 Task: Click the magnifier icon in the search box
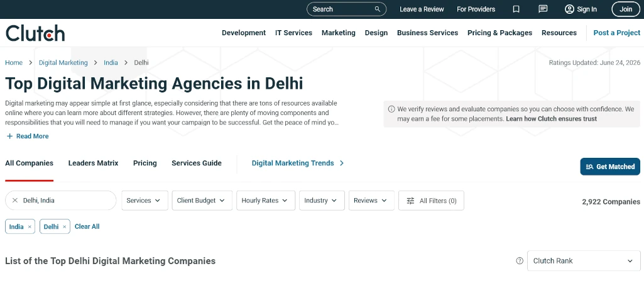(x=378, y=9)
